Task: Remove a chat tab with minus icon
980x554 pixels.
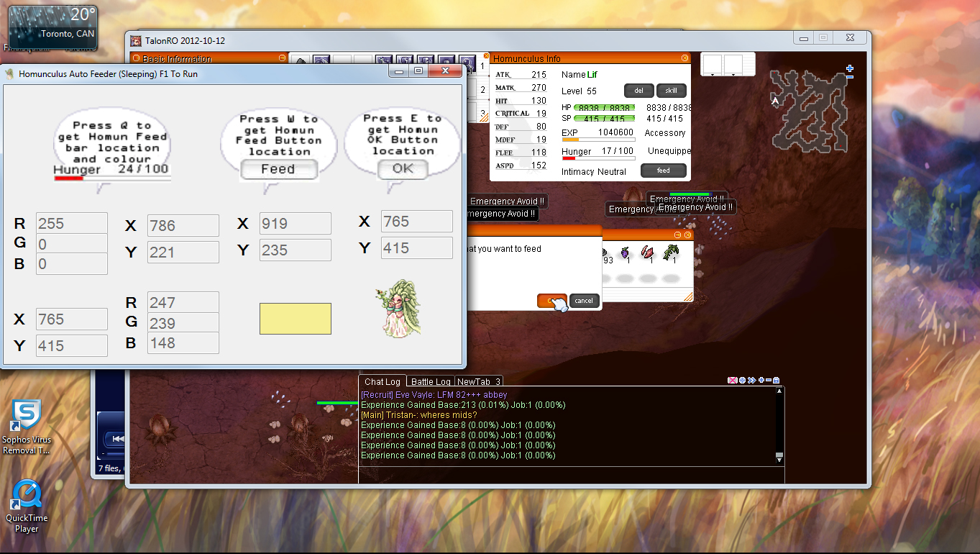Action: 768,380
